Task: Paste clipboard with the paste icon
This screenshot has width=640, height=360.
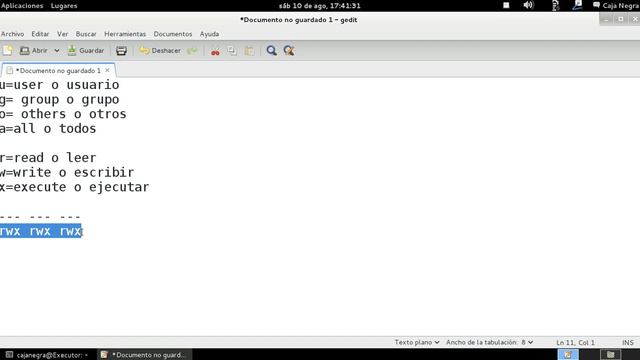Action: [249, 51]
